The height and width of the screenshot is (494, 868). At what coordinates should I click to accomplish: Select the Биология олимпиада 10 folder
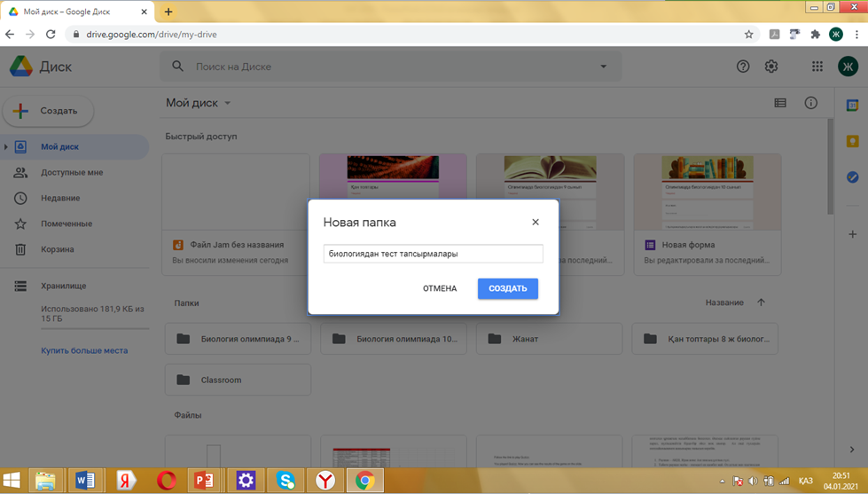pyautogui.click(x=394, y=339)
